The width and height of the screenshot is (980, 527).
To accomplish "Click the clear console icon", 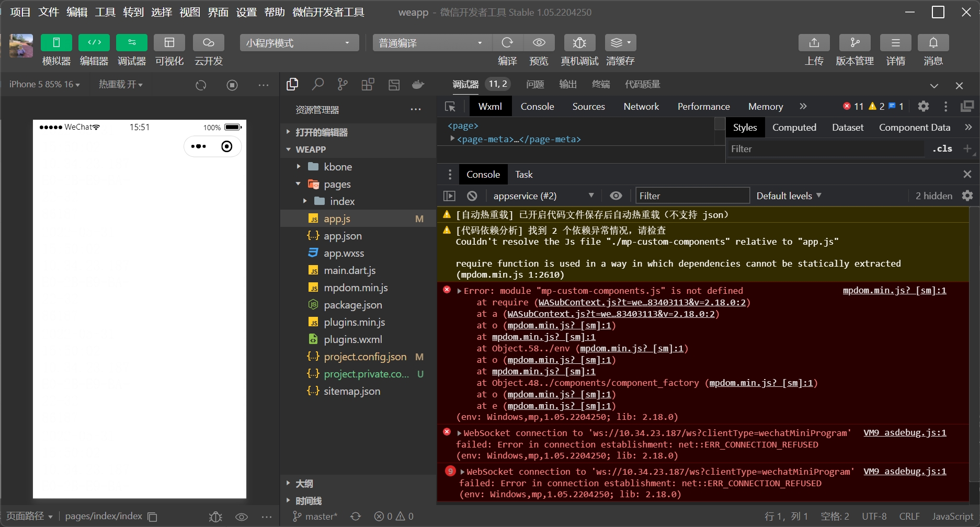I will coord(472,196).
